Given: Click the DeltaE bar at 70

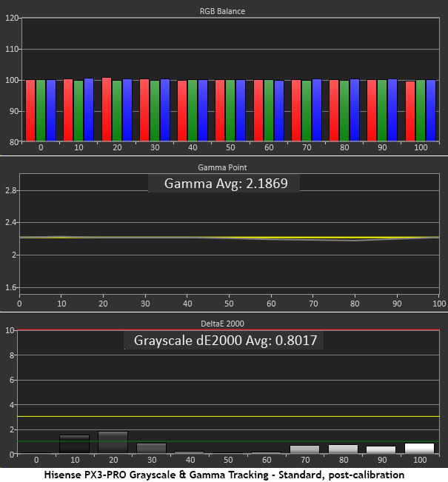Looking at the screenshot, I should [304, 449].
